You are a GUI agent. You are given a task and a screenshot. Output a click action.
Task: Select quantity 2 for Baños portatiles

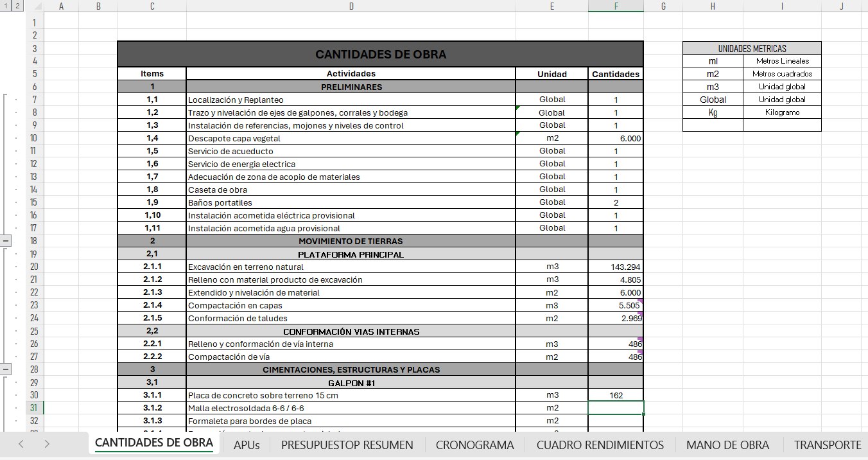(616, 202)
